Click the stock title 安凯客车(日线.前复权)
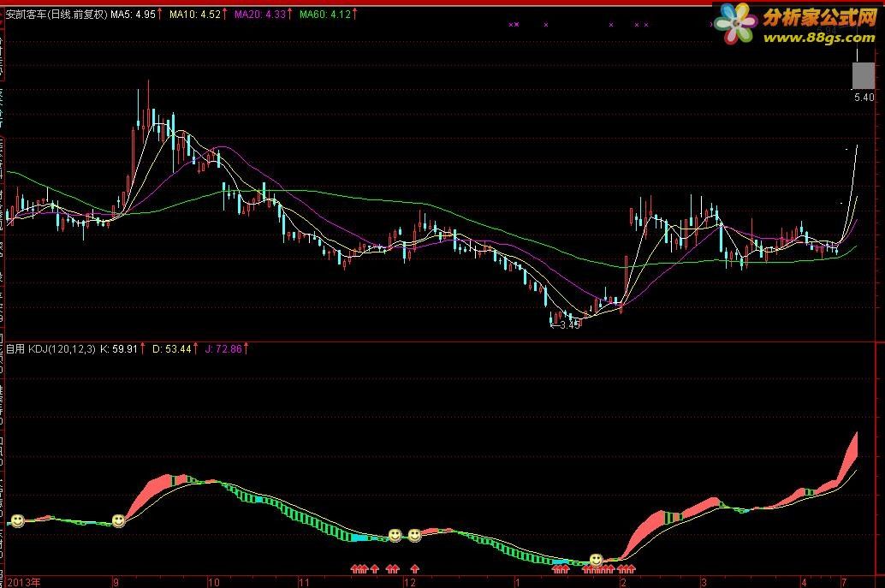 (56, 14)
